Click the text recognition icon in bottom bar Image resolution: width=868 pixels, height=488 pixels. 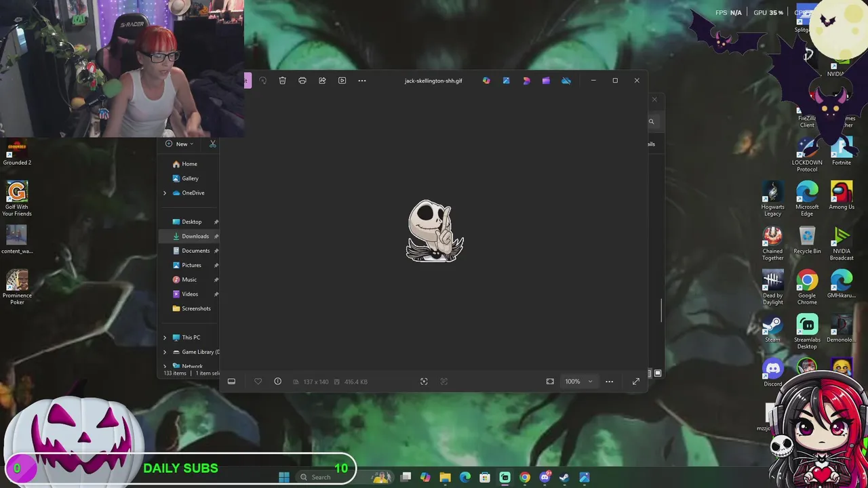444,382
